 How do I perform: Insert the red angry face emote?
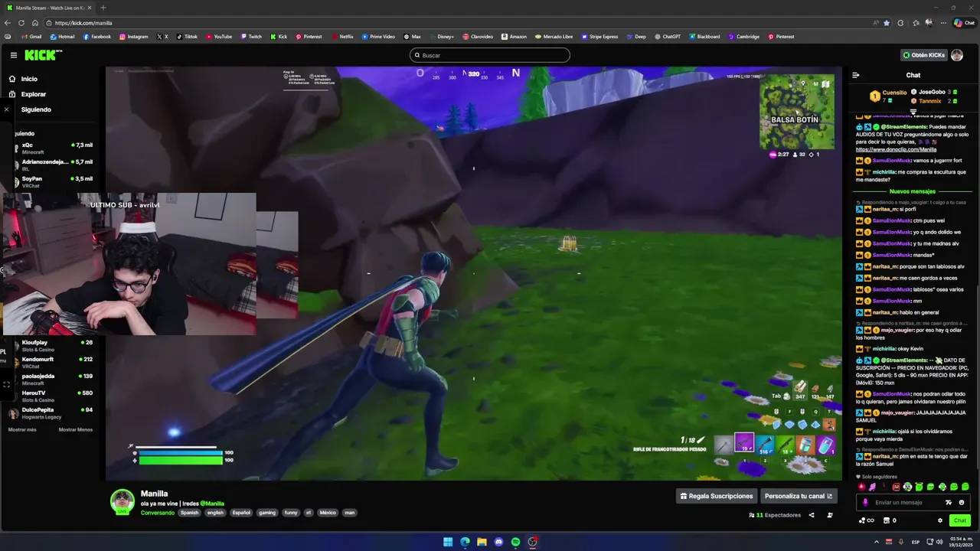click(x=897, y=487)
